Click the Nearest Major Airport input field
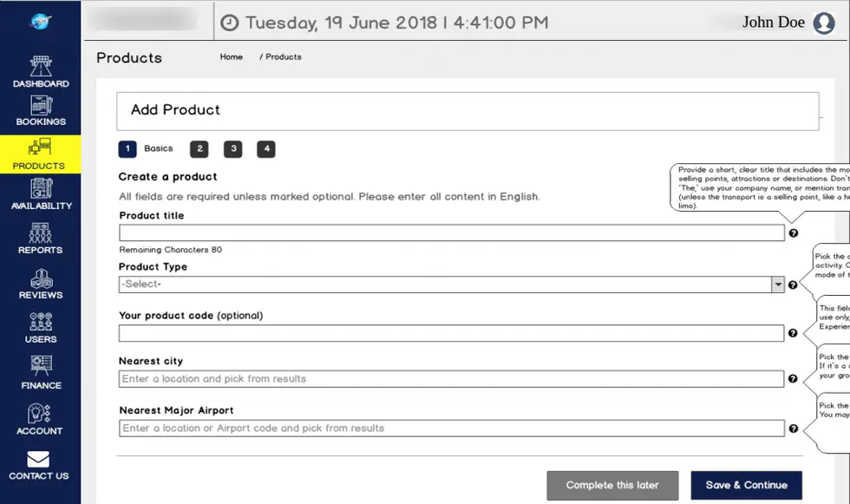Screen dimensions: 850x504 [x=452, y=429]
